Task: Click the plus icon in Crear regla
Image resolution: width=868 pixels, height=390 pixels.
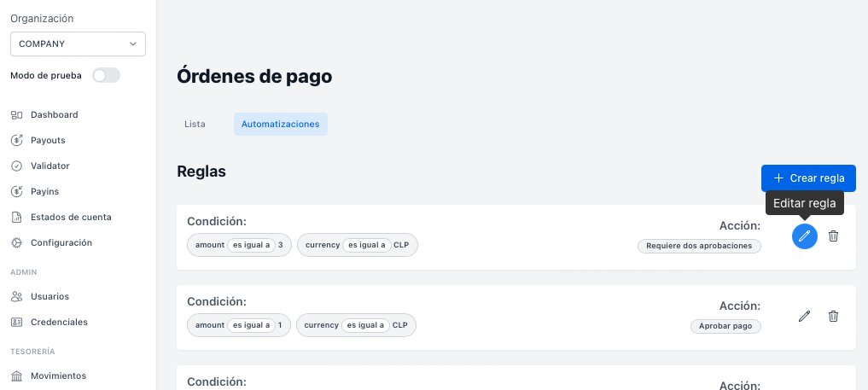Action: [x=778, y=178]
